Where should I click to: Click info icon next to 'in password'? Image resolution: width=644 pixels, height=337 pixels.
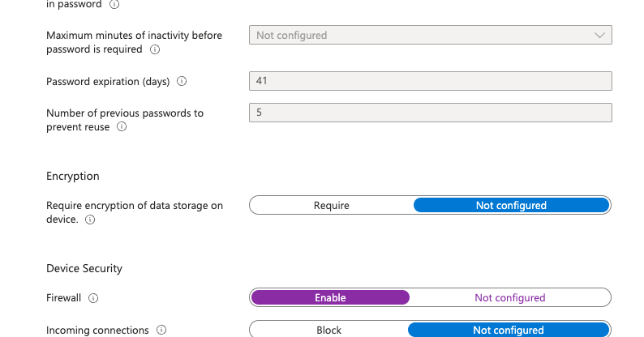click(114, 5)
